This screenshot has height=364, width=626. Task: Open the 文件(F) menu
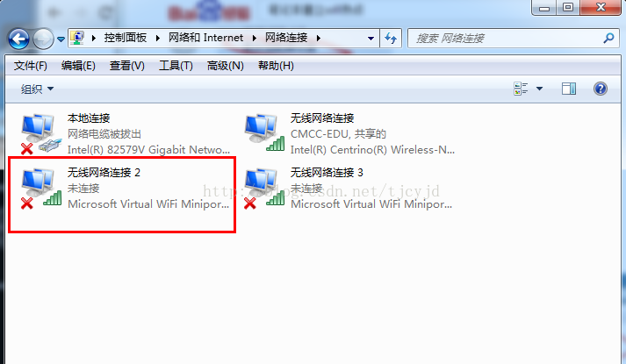(x=31, y=66)
